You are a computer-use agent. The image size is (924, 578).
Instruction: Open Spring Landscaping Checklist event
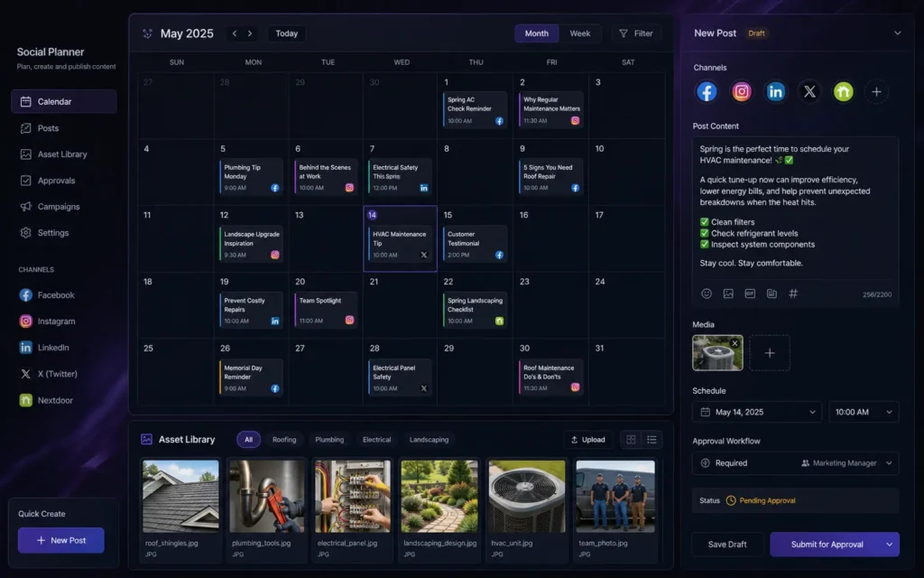click(x=475, y=311)
